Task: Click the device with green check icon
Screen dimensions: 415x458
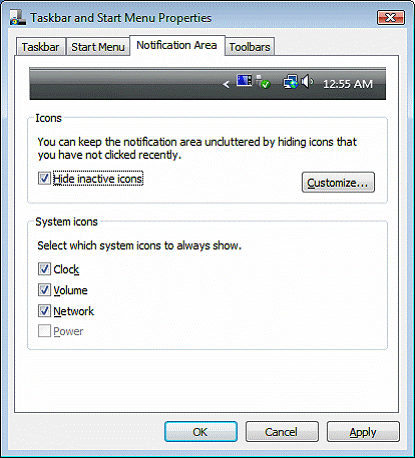Action: (x=263, y=82)
